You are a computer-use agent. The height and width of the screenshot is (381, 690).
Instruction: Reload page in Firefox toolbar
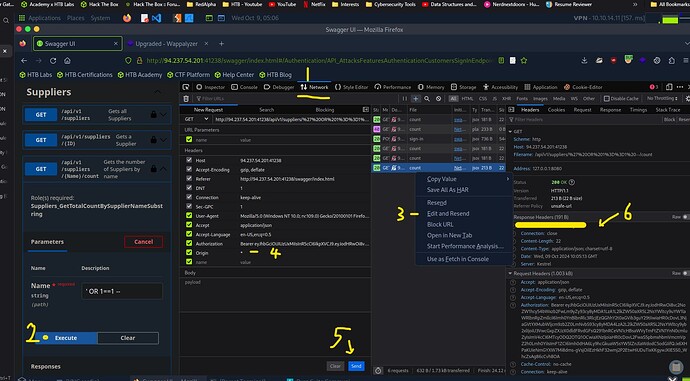coord(53,61)
